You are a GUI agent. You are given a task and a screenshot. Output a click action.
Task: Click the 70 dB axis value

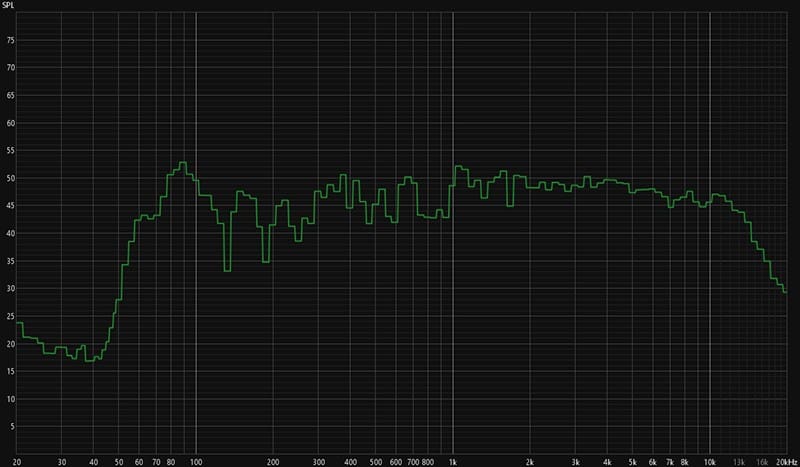(11, 68)
